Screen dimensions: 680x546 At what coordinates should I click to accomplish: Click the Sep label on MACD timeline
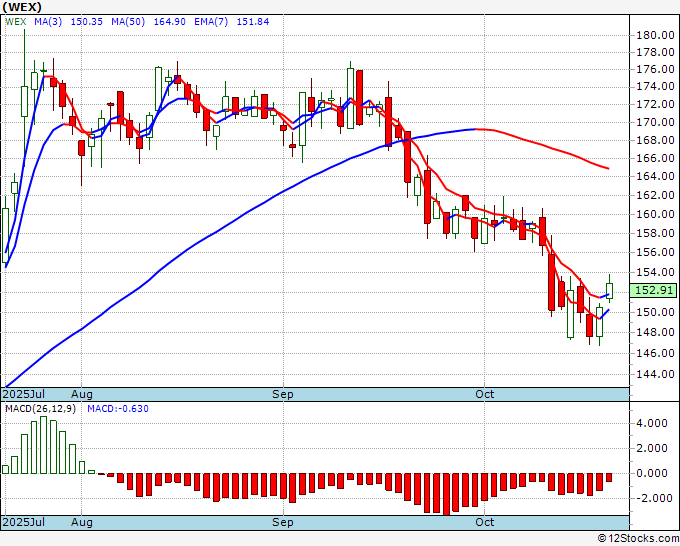283,522
